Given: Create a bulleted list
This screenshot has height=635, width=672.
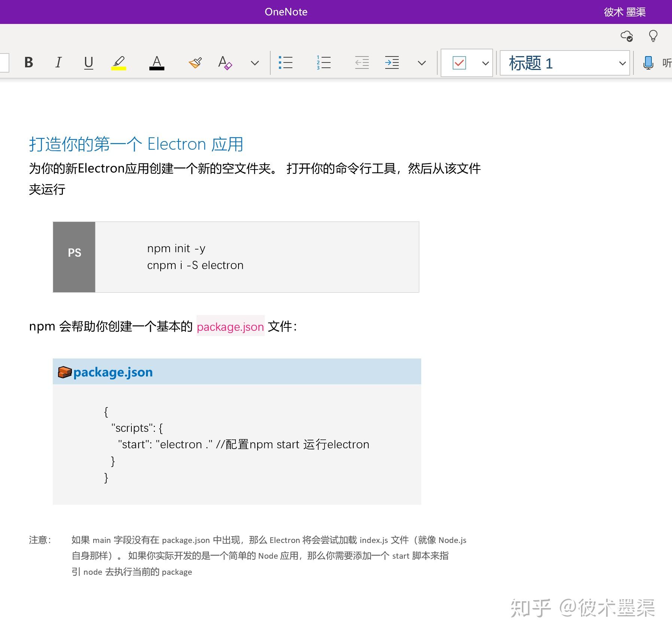Looking at the screenshot, I should pyautogui.click(x=286, y=62).
